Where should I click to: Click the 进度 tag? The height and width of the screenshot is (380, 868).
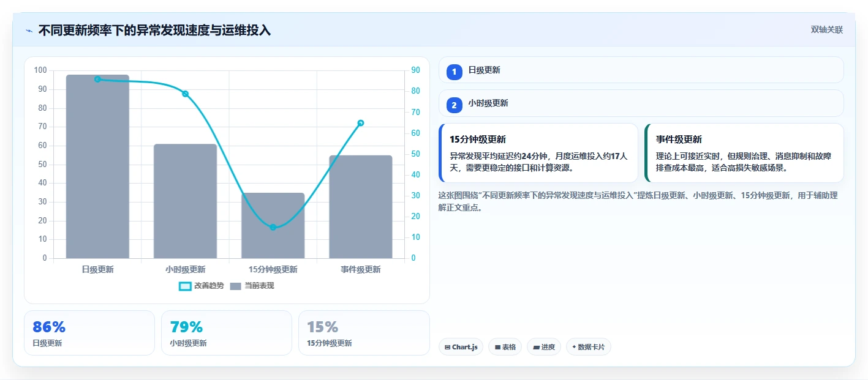[544, 347]
